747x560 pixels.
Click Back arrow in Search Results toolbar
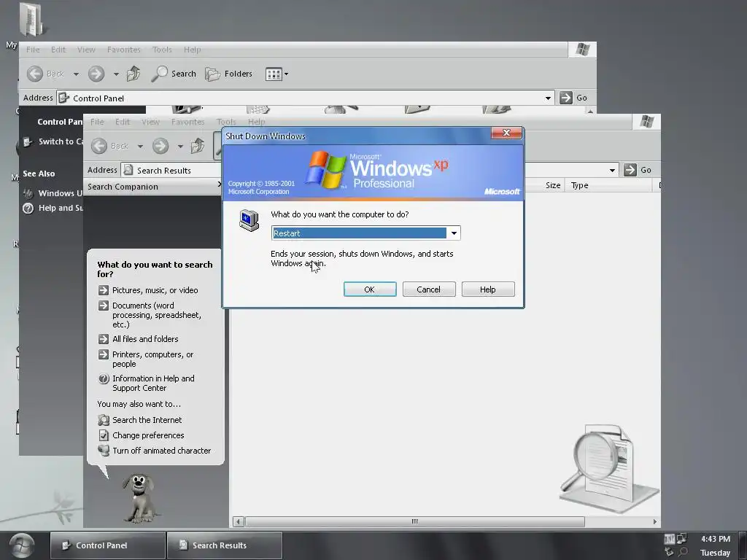tap(99, 146)
